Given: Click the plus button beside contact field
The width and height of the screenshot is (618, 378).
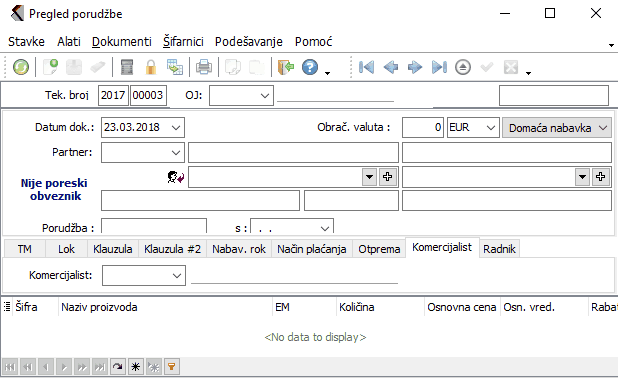Looking at the screenshot, I should pyautogui.click(x=387, y=177).
